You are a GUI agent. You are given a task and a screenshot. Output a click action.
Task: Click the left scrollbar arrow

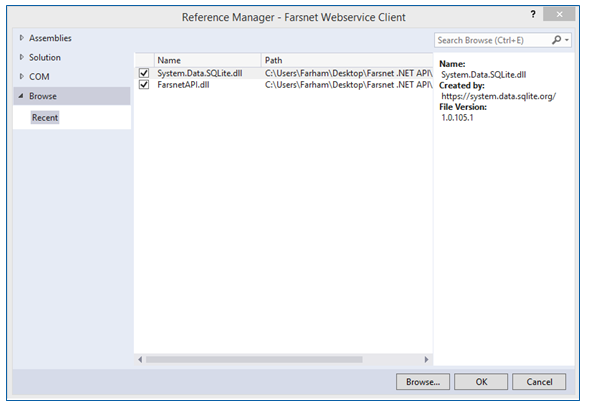tap(140, 360)
